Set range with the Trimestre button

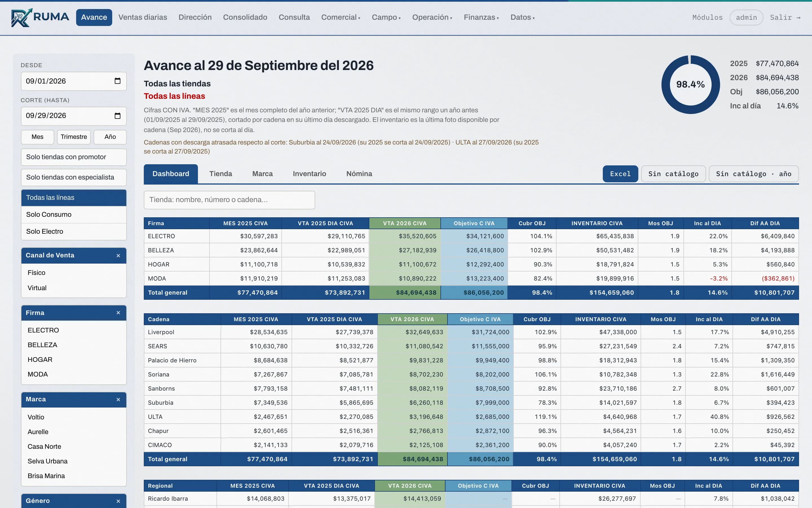click(74, 137)
